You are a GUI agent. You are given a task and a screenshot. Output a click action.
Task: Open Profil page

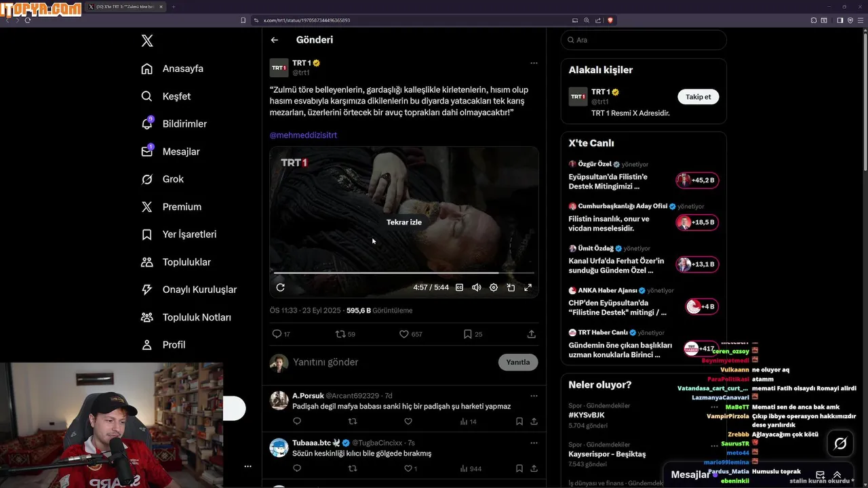coord(163,345)
